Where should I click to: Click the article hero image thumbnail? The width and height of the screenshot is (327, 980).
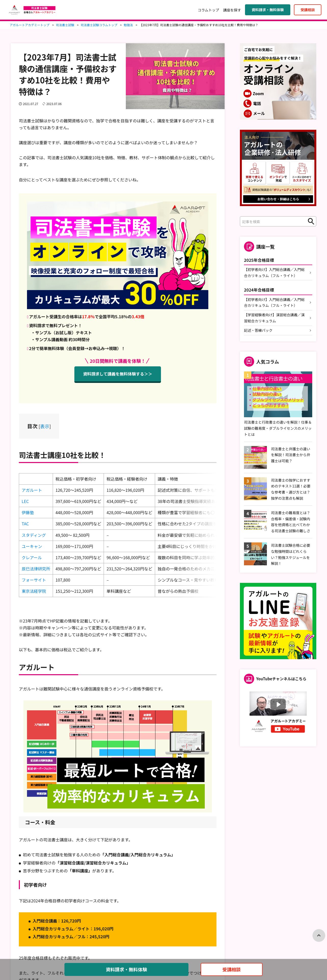click(x=175, y=76)
